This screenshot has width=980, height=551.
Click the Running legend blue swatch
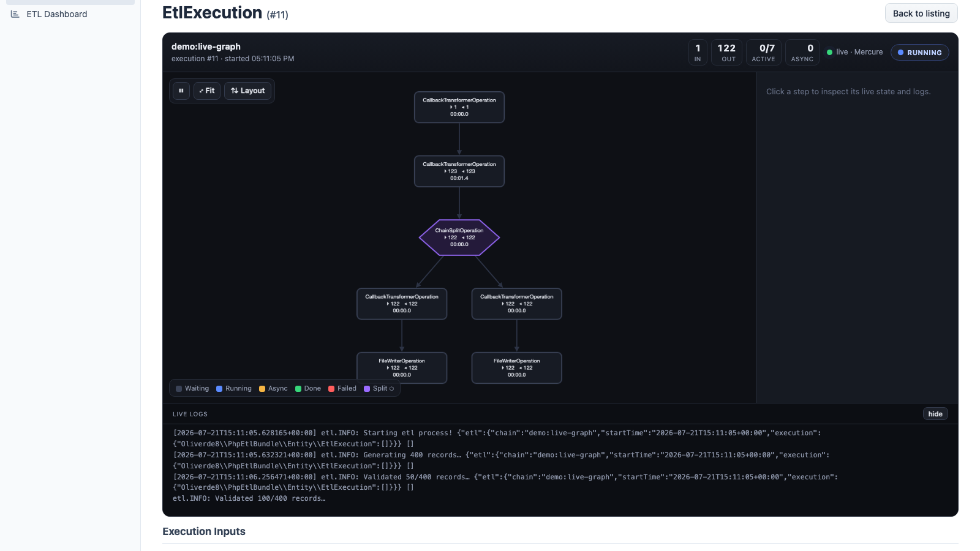[x=219, y=389]
